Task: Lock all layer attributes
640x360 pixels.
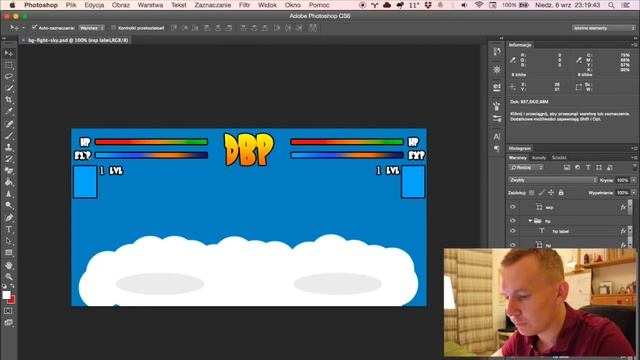Action: tap(561, 193)
